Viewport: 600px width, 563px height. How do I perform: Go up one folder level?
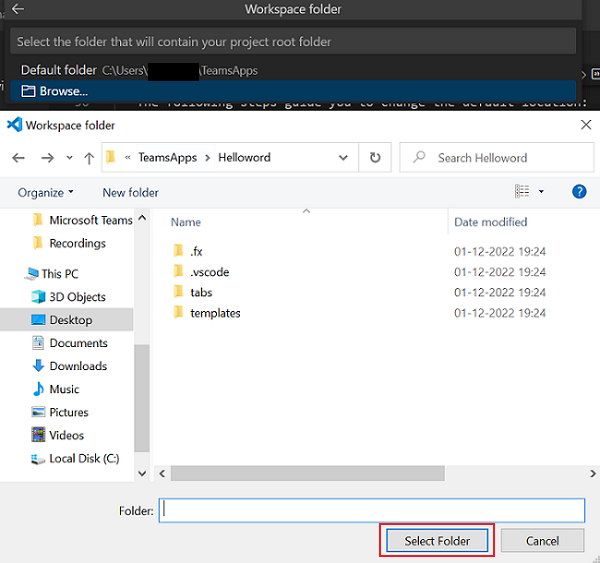(89, 158)
